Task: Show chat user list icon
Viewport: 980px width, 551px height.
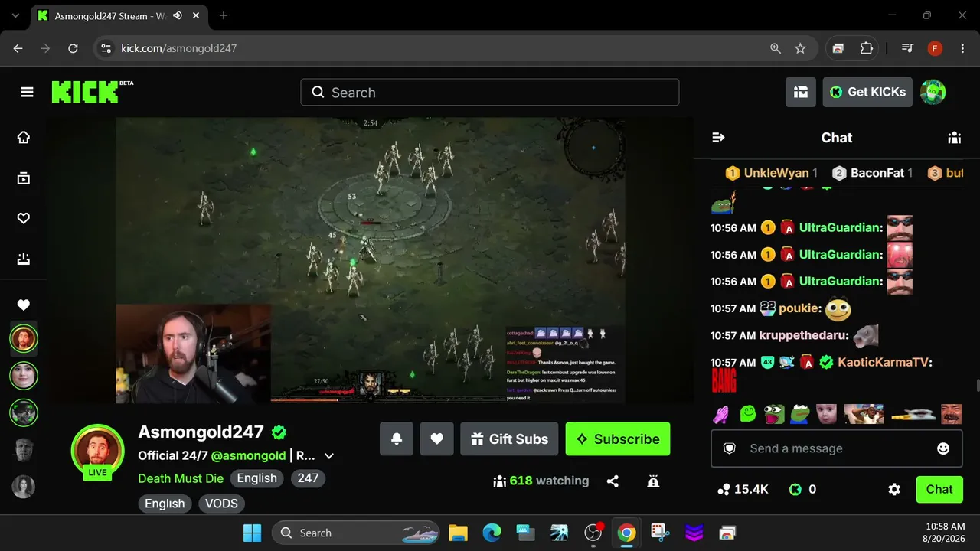Action: [954, 138]
